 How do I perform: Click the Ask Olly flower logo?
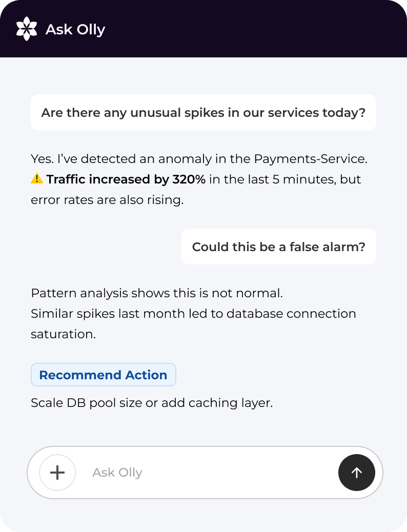(27, 29)
